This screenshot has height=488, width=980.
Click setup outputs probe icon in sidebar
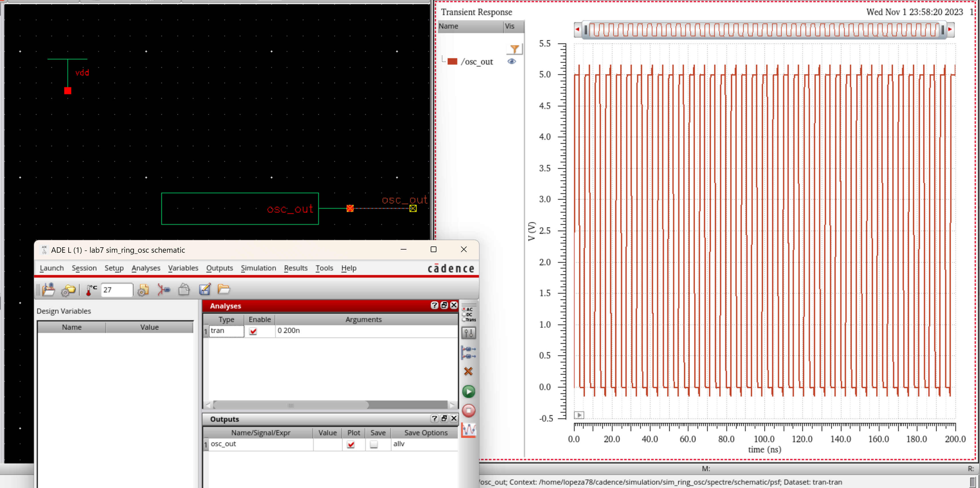[x=468, y=352]
